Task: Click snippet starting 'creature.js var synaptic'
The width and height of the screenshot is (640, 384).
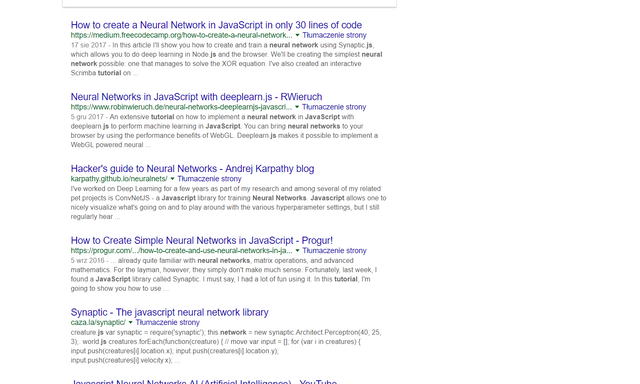Action: coord(226,346)
